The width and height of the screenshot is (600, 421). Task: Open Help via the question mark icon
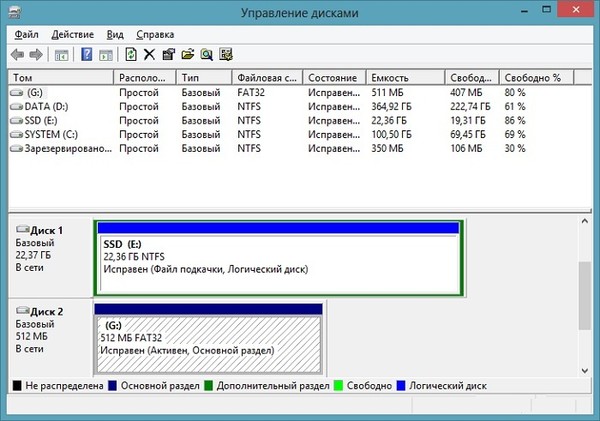coord(87,55)
